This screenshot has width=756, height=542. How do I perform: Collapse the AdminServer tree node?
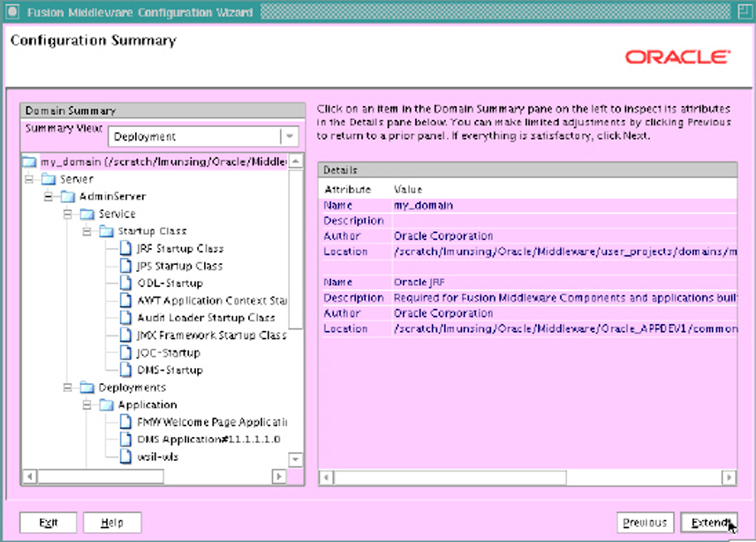(x=49, y=197)
